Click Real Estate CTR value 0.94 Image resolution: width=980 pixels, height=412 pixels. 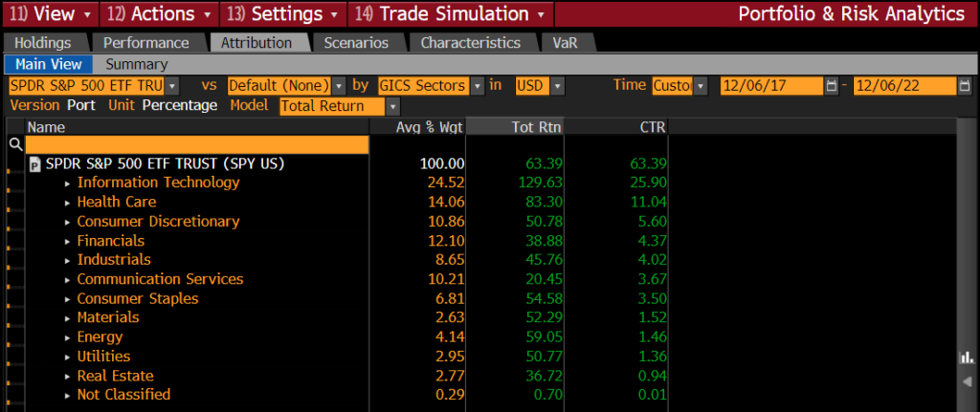[x=653, y=376]
